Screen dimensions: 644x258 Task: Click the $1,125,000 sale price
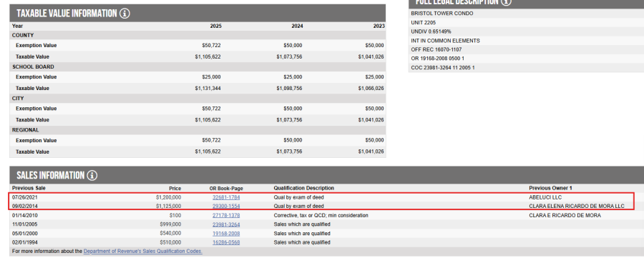(x=168, y=207)
